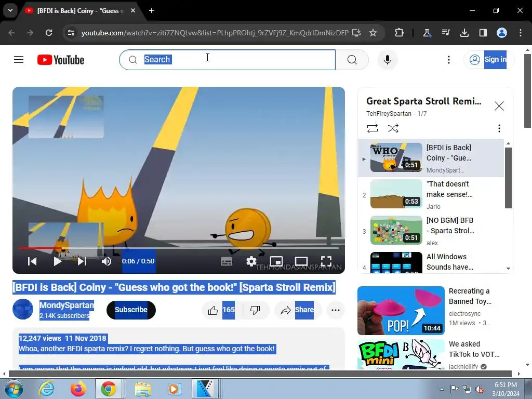The image size is (532, 399).
Task: Go to YouTube home via logo
Action: [61, 60]
